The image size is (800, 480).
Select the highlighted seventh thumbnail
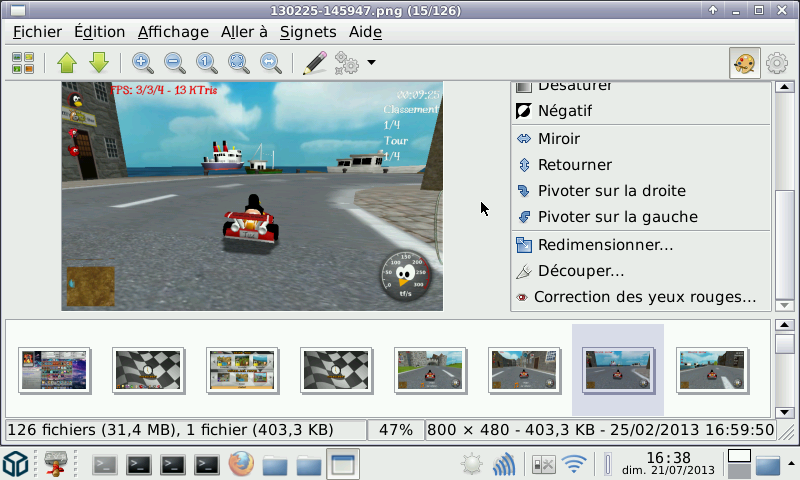pos(618,370)
